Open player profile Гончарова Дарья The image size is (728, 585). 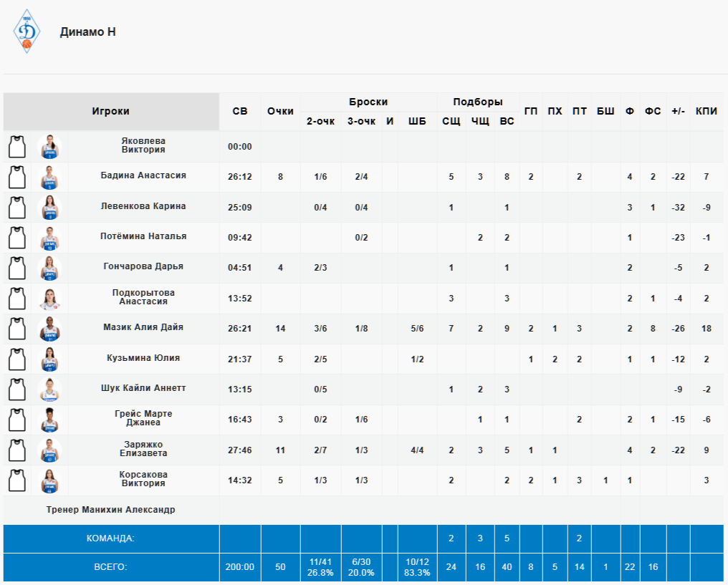[x=143, y=266]
